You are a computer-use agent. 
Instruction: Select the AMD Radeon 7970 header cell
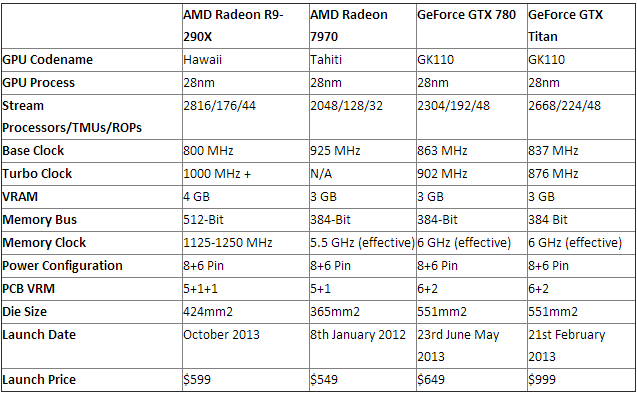pos(362,26)
